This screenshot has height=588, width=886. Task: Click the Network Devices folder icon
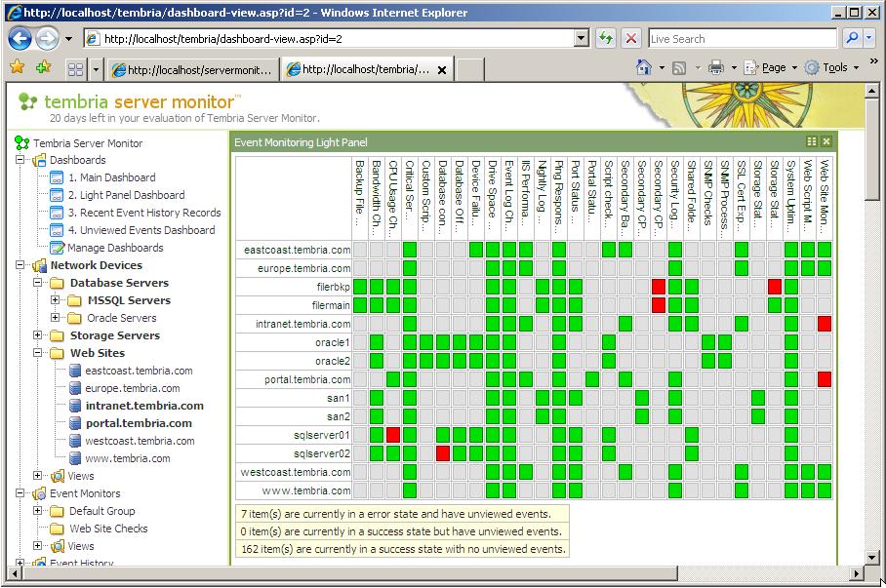(40, 265)
